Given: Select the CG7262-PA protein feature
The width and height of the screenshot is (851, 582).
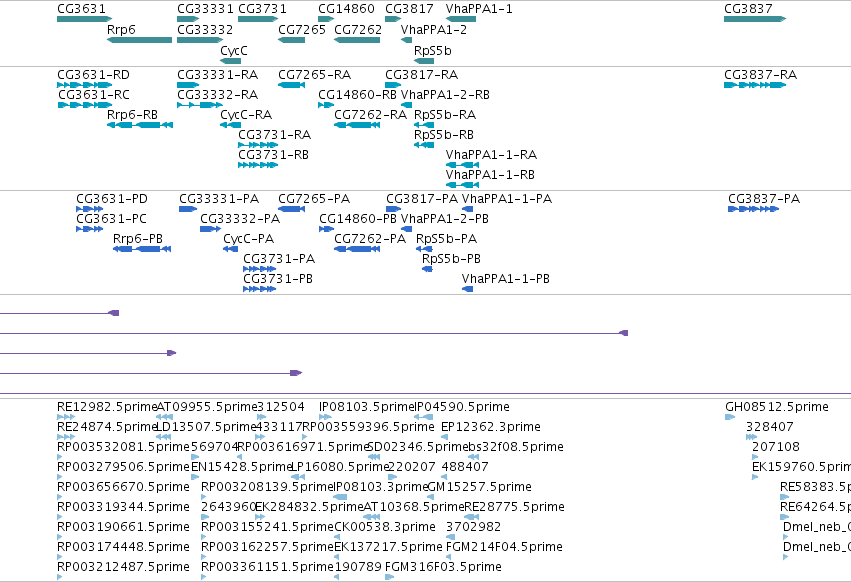Looking at the screenshot, I should pos(357,249).
